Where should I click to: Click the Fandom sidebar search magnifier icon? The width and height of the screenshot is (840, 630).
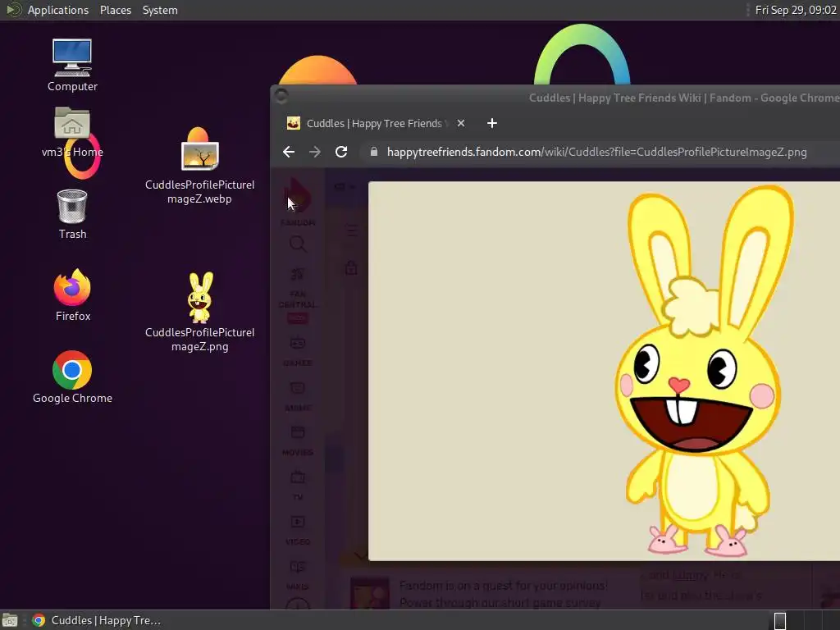click(297, 244)
